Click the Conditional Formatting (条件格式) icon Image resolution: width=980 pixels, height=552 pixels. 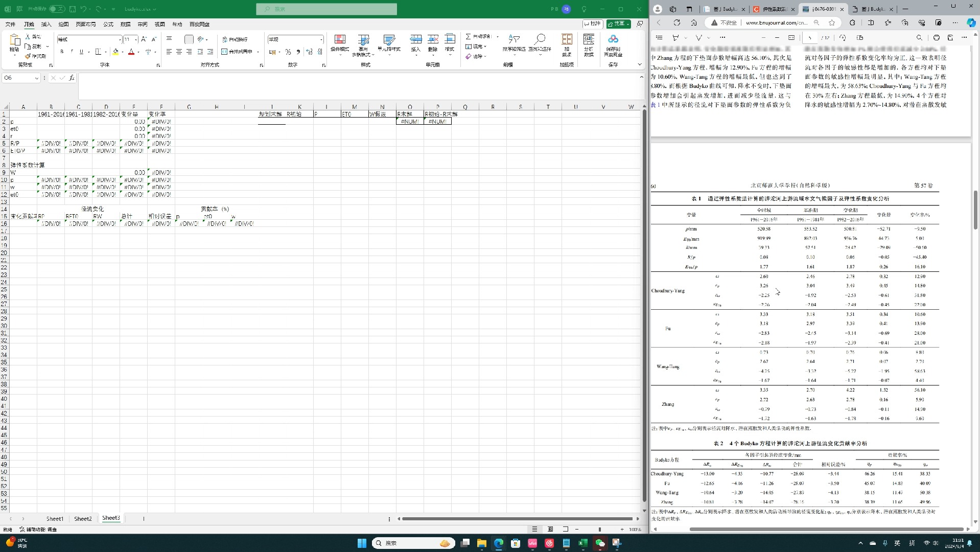[x=340, y=43]
